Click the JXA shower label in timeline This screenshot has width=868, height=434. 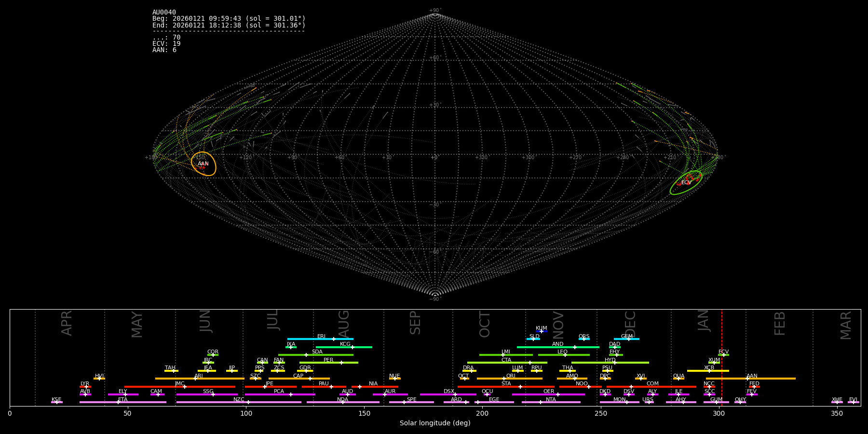291,344
